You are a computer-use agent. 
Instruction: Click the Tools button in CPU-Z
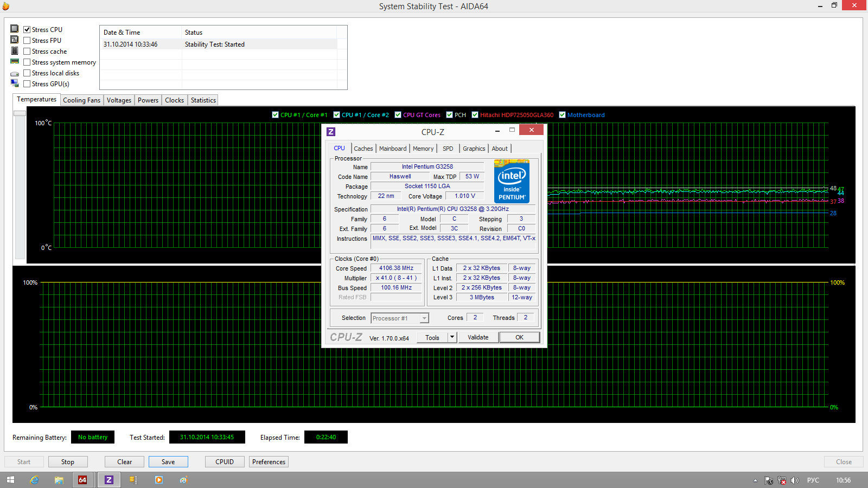[x=432, y=337]
